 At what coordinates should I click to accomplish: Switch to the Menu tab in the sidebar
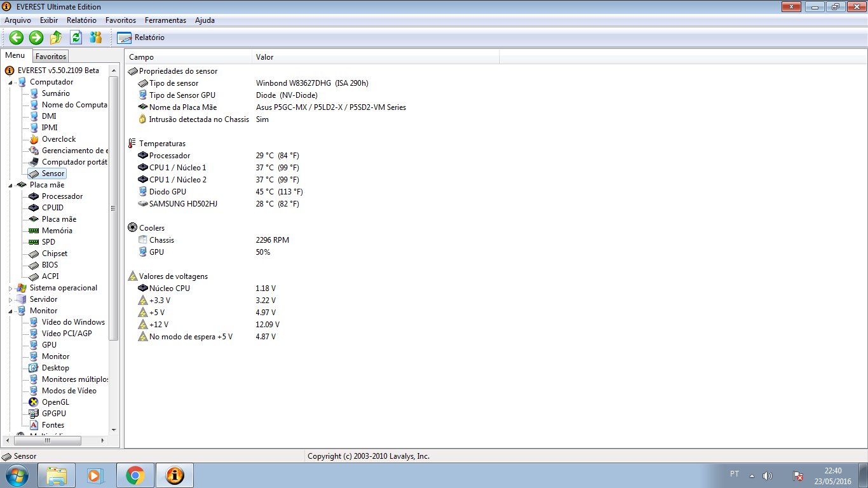[15, 56]
